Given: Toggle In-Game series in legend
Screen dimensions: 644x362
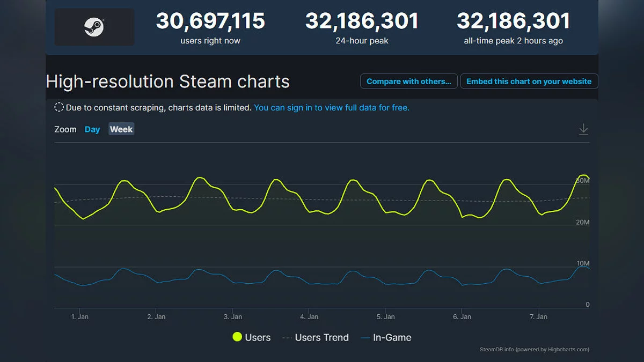Looking at the screenshot, I should click(x=386, y=337).
